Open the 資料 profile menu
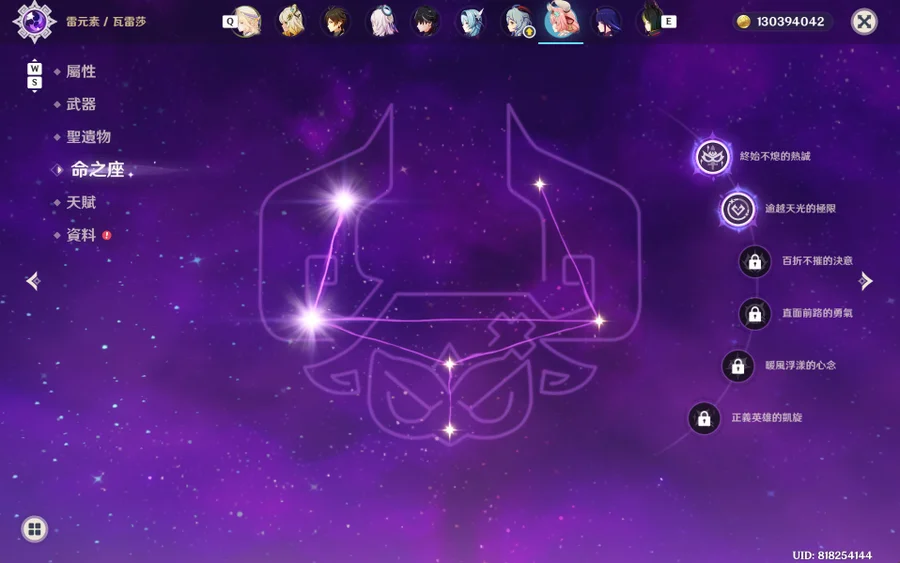The width and height of the screenshot is (900, 563). tap(81, 235)
